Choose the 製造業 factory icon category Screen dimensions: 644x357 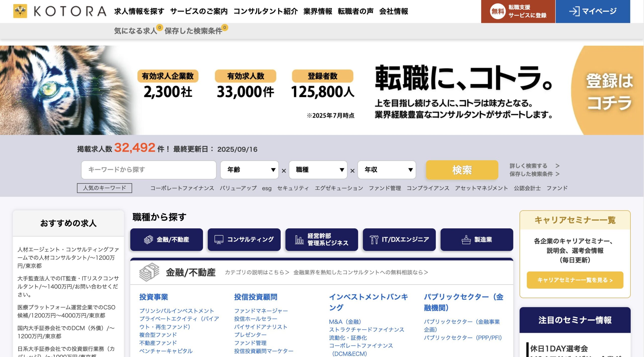pyautogui.click(x=466, y=239)
